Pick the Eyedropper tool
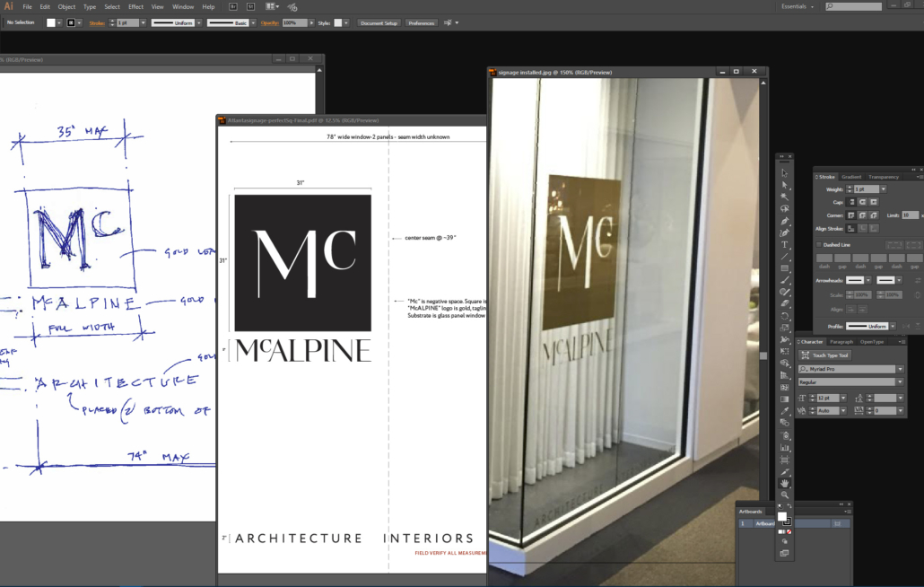 (x=784, y=411)
